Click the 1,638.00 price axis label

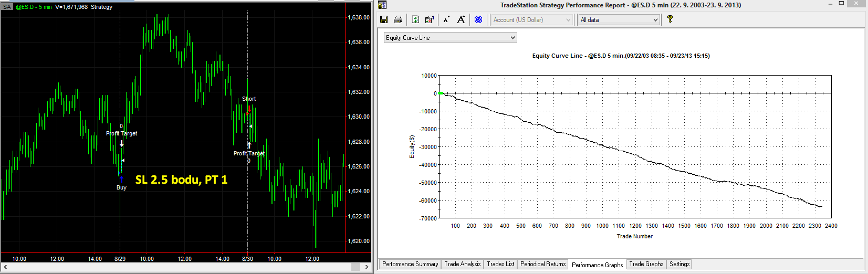tap(359, 17)
